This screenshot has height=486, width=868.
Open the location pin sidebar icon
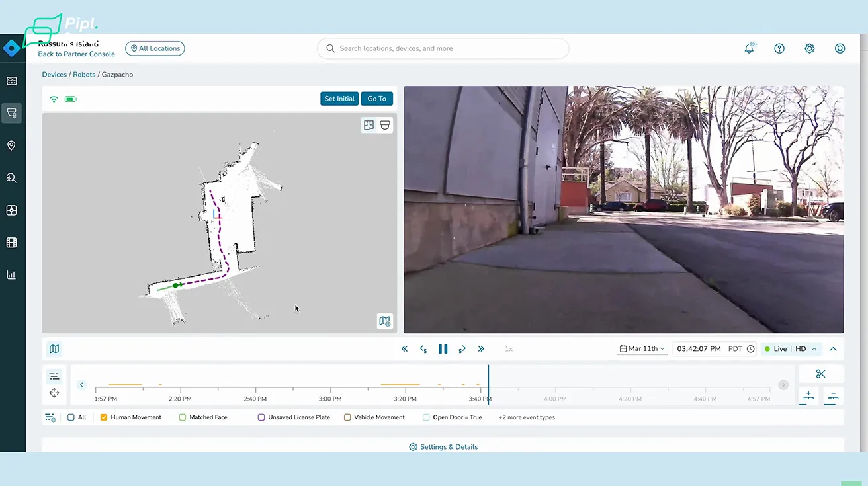[x=11, y=145]
